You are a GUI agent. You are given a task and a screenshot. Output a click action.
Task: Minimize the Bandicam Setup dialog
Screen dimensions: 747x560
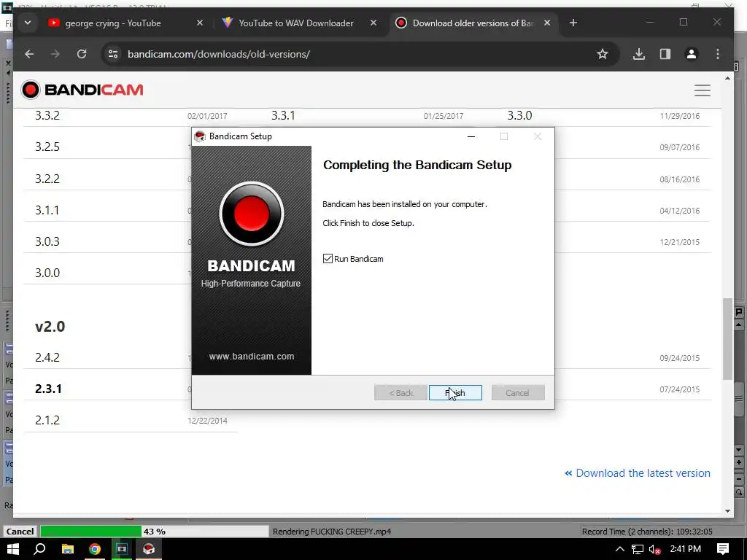[x=471, y=136]
